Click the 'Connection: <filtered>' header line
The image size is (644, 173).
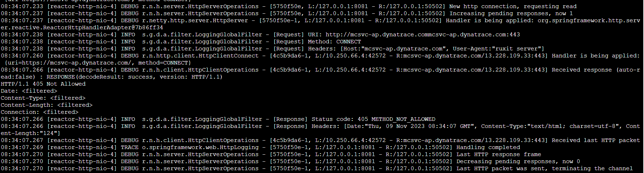coord(40,112)
